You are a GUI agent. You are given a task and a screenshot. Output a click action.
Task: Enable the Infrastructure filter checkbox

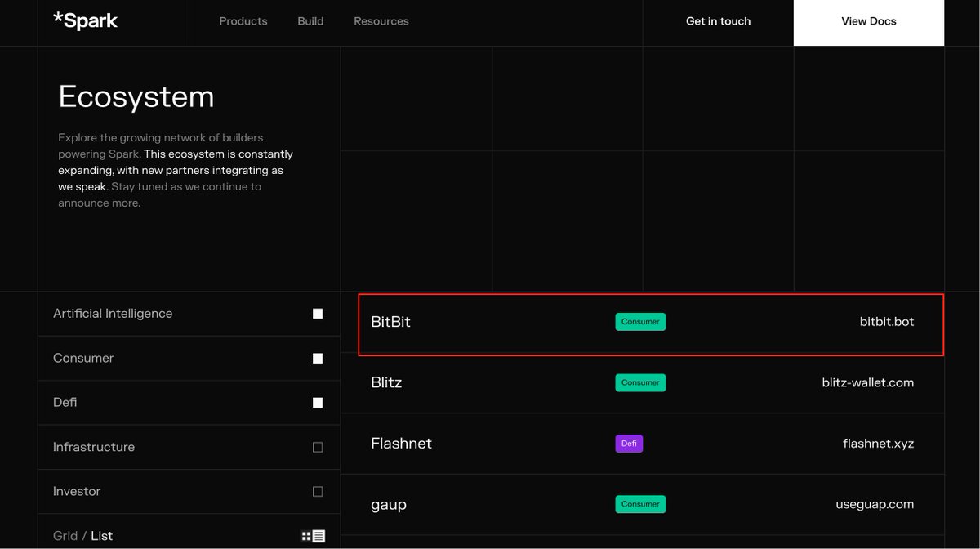(318, 448)
